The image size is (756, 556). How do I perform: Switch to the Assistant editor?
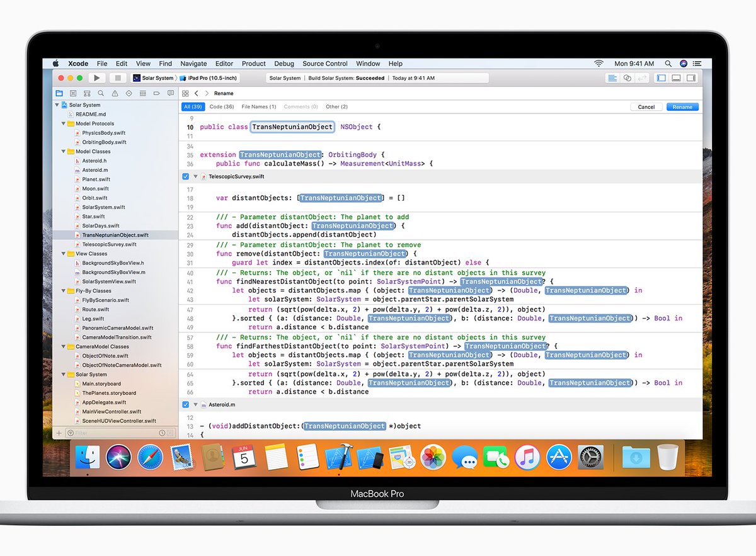point(627,78)
